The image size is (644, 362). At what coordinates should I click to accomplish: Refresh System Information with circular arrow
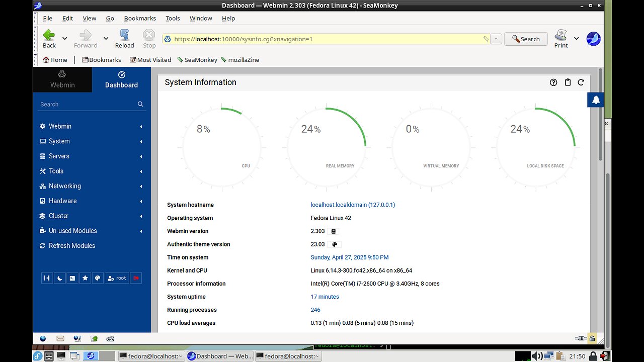(x=581, y=82)
